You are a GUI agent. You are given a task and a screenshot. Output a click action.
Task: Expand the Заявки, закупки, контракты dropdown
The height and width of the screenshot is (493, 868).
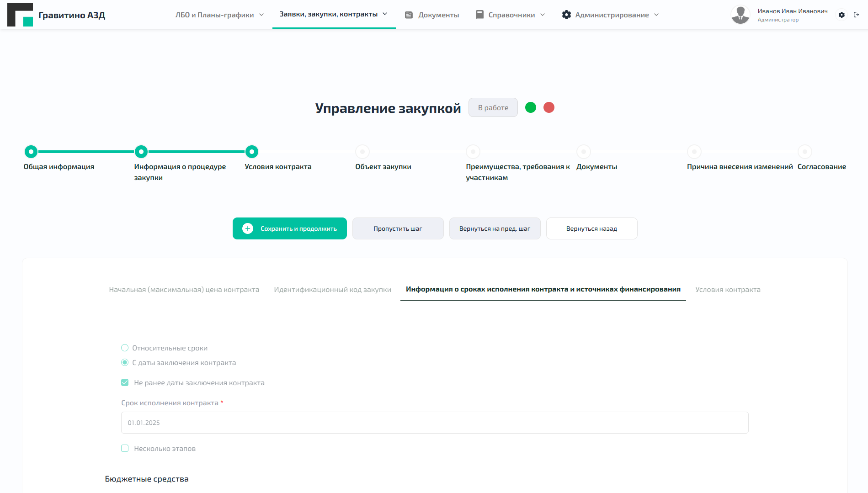384,14
